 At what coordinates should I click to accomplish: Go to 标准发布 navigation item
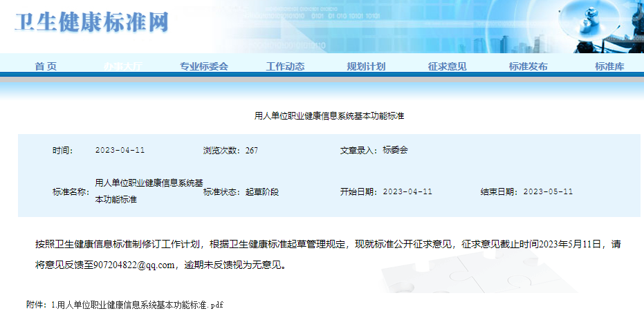click(528, 66)
